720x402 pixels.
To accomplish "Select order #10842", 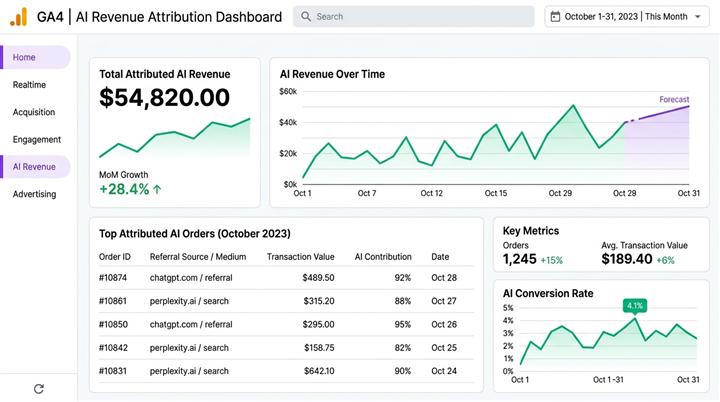I will (113, 348).
